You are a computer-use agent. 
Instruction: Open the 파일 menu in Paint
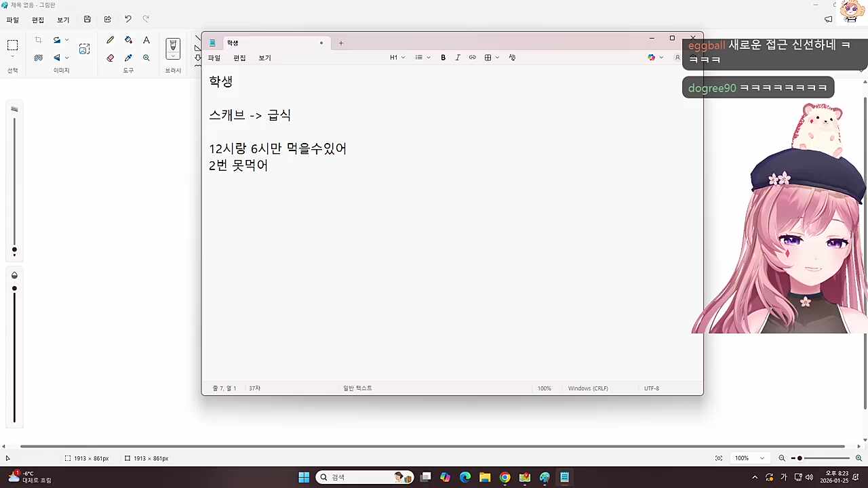pyautogui.click(x=12, y=20)
